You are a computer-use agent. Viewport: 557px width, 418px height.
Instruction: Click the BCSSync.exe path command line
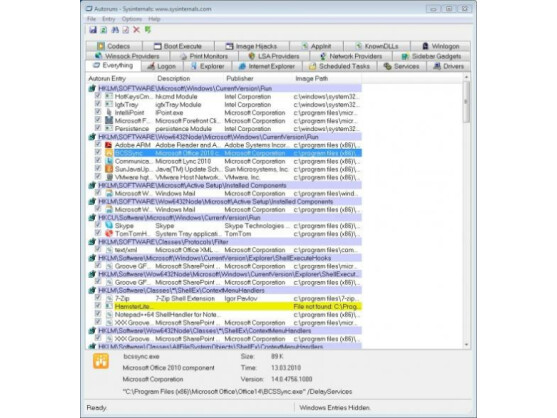tap(237, 391)
